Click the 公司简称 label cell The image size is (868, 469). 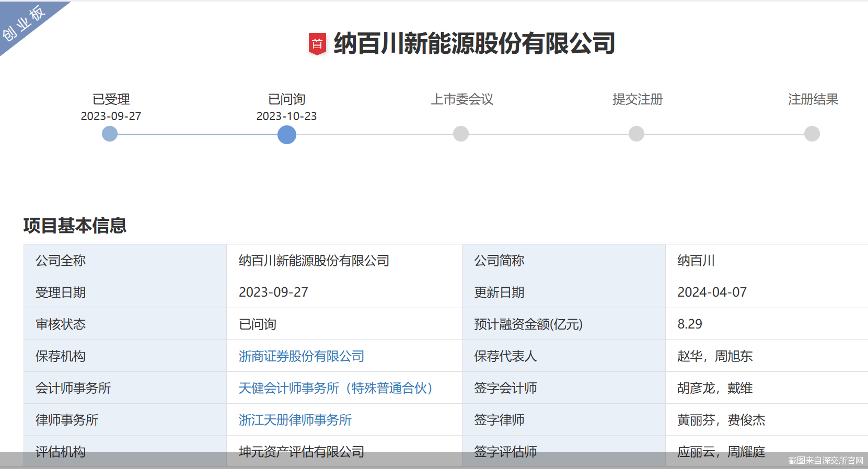[x=564, y=261]
